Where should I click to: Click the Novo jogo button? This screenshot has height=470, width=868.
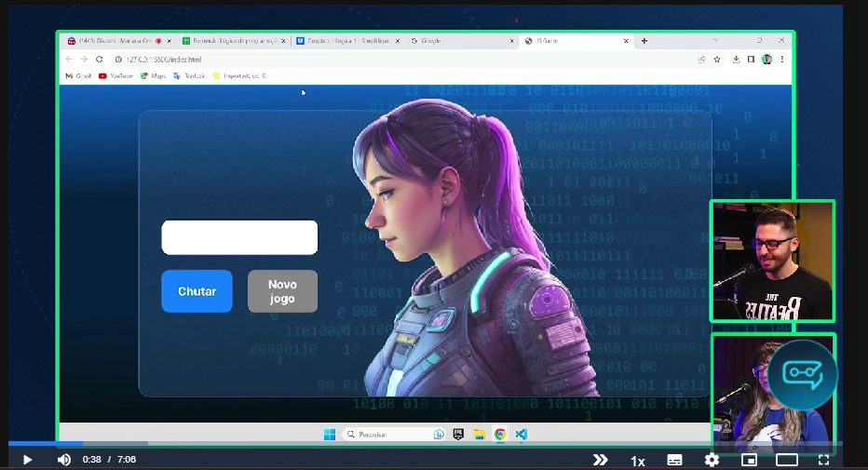click(x=282, y=291)
